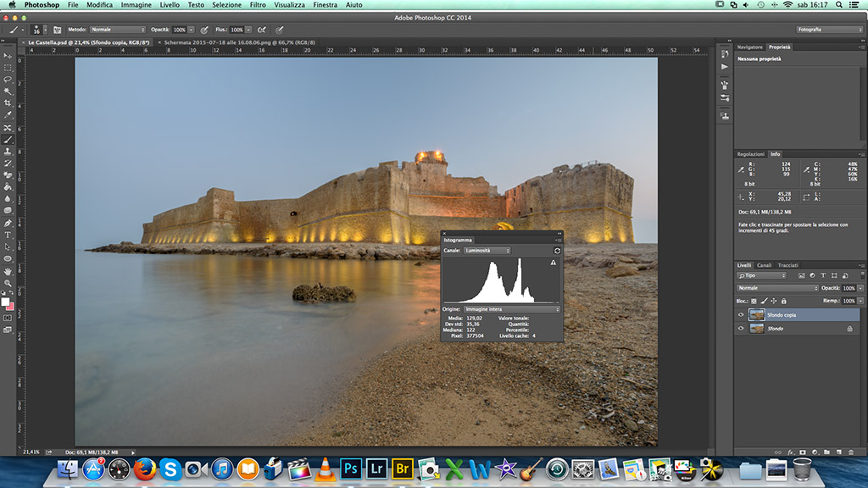Image resolution: width=868 pixels, height=488 pixels.
Task: Toggle lock transparent pixels in Layers
Action: (755, 301)
